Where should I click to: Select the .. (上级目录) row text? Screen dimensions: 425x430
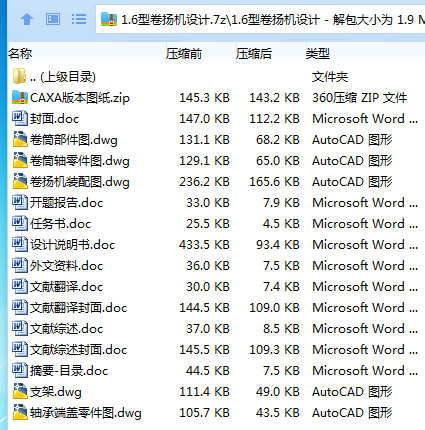[x=63, y=77]
